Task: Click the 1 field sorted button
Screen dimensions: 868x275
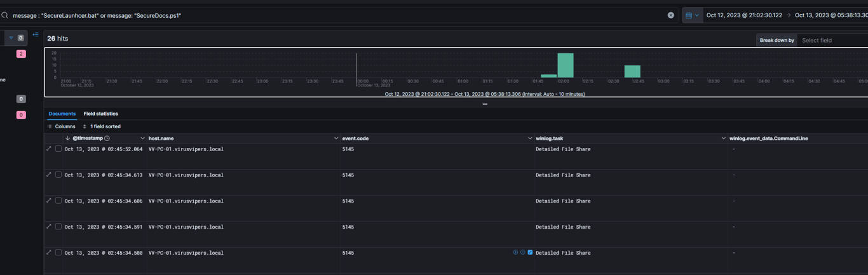Action: pos(102,126)
